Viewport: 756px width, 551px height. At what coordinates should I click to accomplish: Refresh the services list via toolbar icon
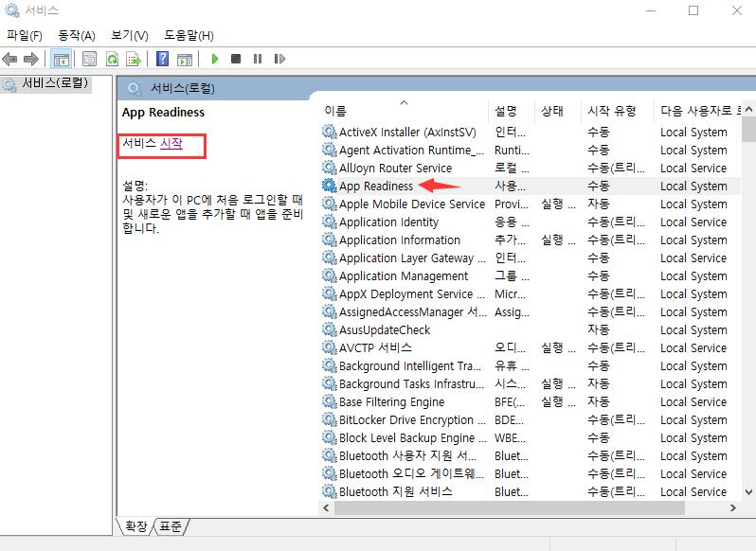pyautogui.click(x=113, y=60)
